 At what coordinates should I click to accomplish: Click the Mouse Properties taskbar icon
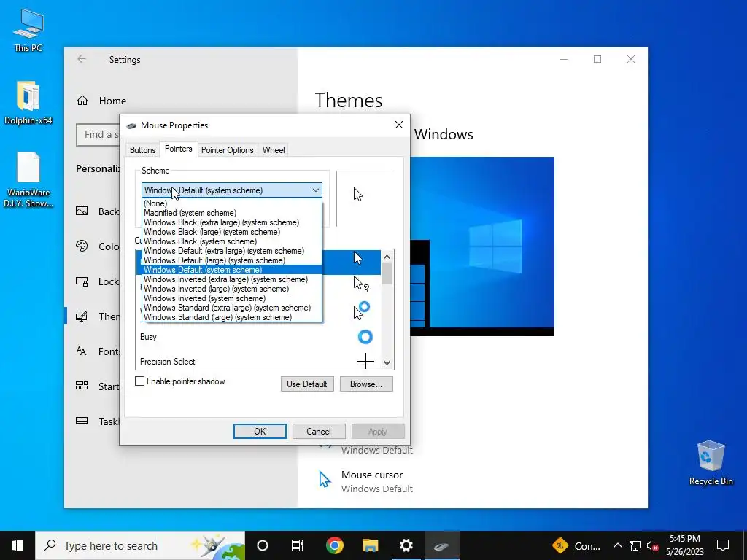pyautogui.click(x=441, y=545)
